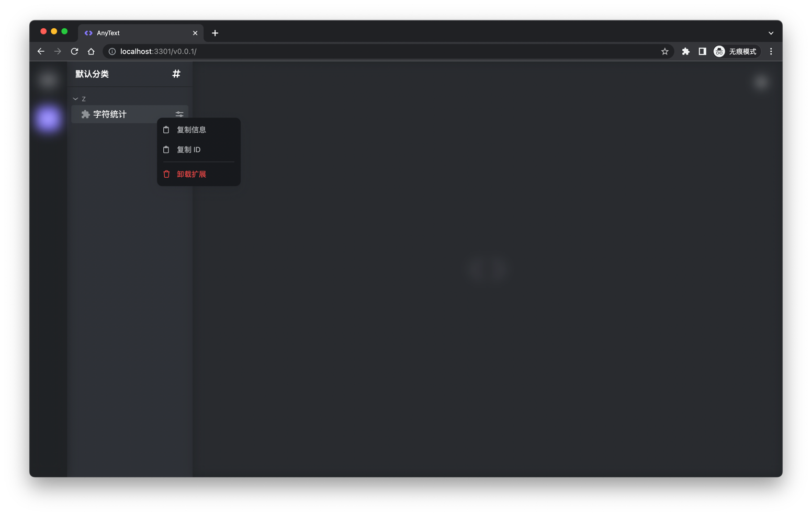Toggle the browser side panel
Image resolution: width=812 pixels, height=516 pixels.
click(702, 51)
